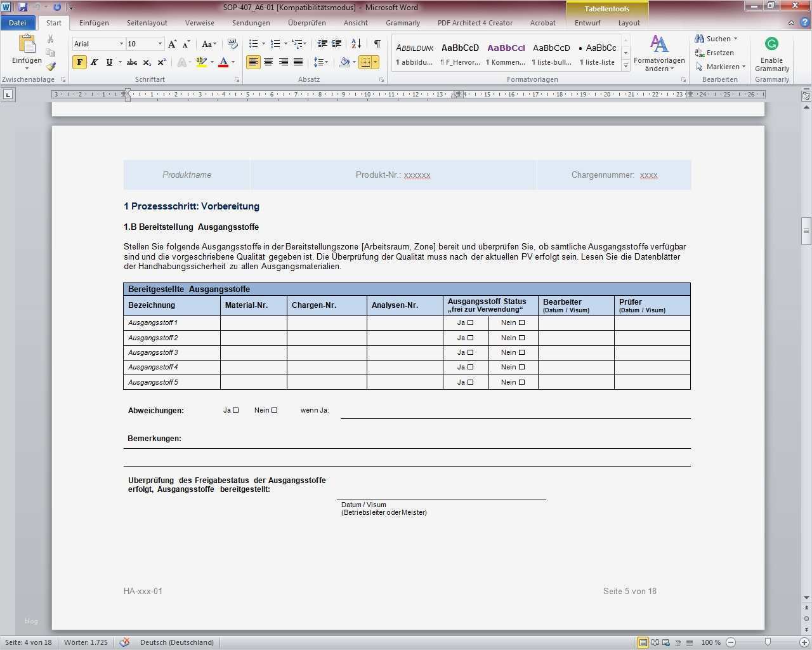
Task: Switch to the Entwurf table tab
Action: pos(587,23)
